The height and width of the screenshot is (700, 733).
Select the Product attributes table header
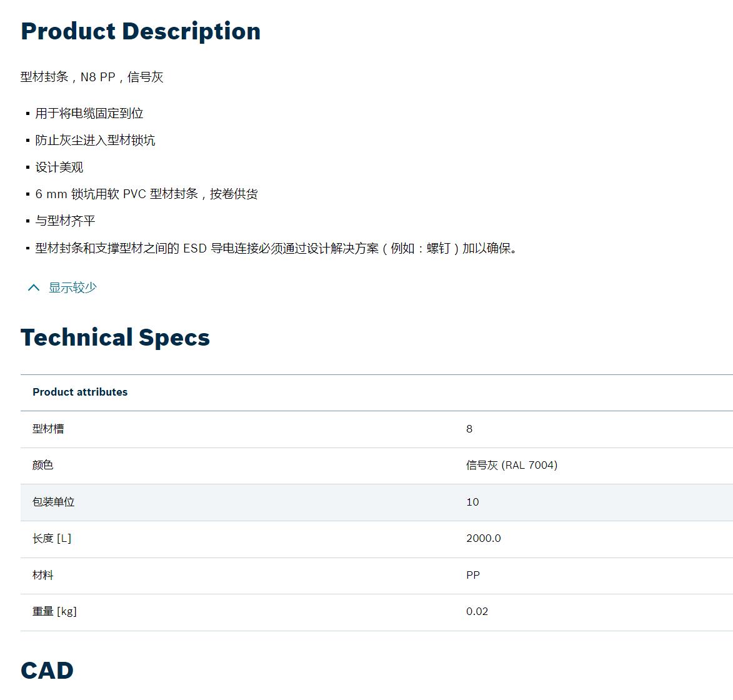click(80, 392)
